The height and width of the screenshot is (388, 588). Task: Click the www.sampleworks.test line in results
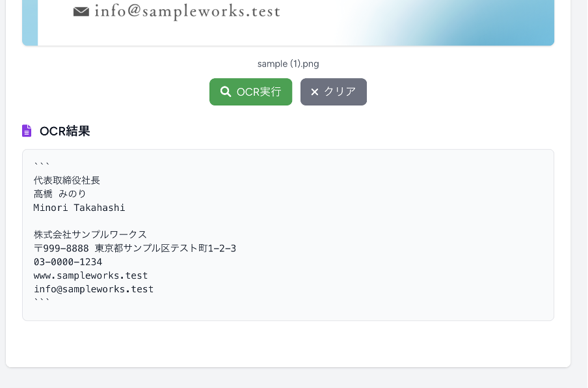pos(90,275)
